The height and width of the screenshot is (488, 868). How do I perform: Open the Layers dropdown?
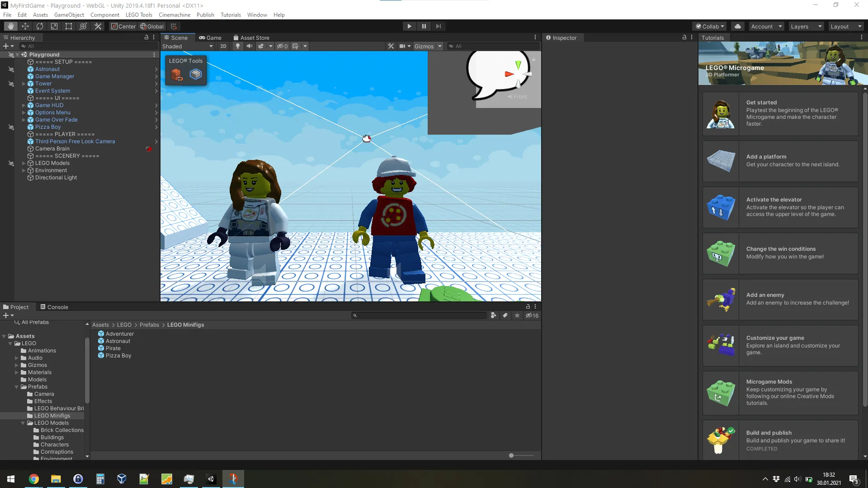click(x=806, y=26)
